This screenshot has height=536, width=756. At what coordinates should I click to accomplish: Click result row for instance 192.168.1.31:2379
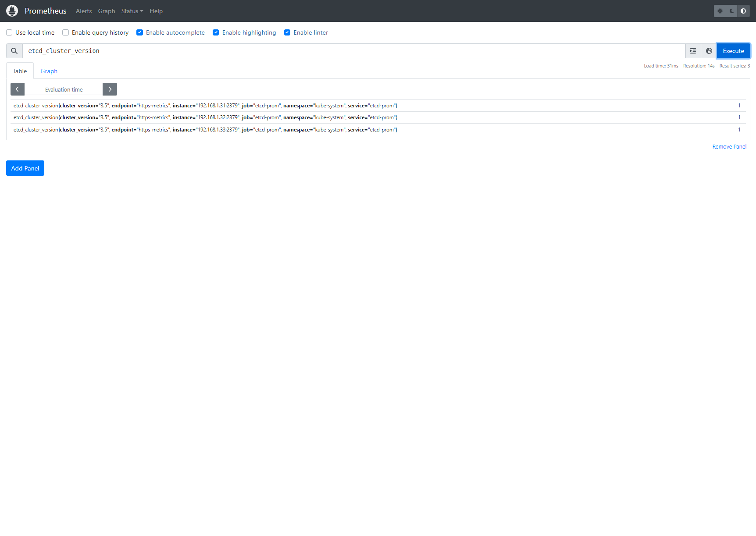(378, 106)
